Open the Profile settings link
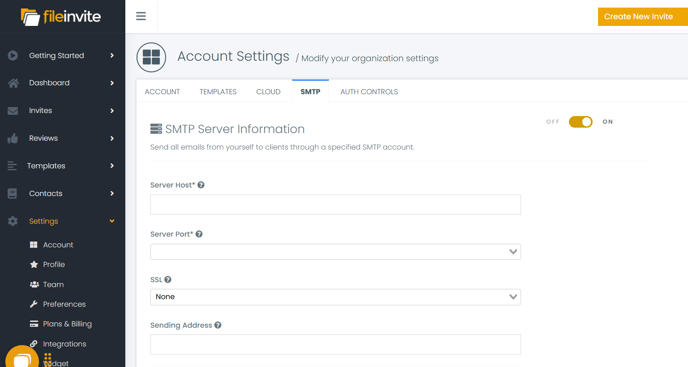 click(x=54, y=264)
